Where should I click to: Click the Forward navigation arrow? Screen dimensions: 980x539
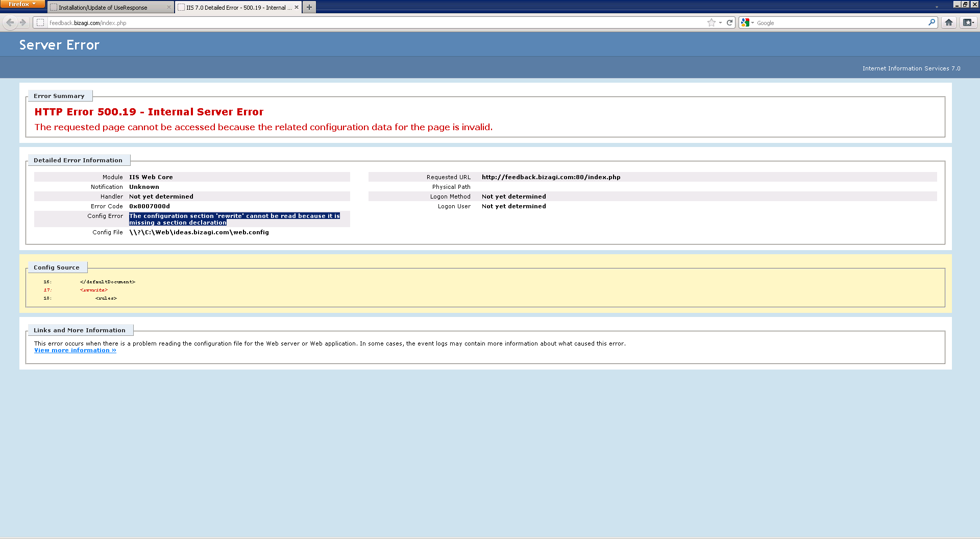point(23,22)
